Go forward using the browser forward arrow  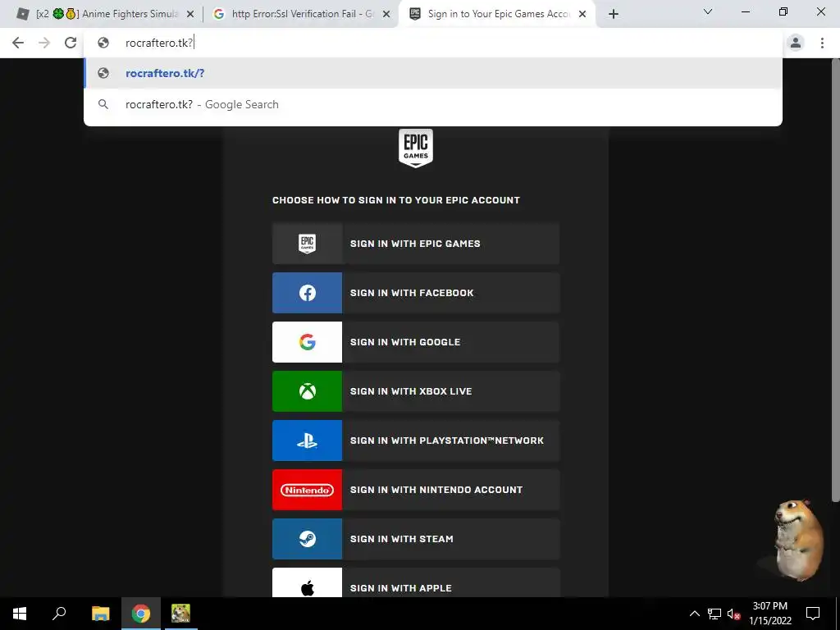point(44,43)
